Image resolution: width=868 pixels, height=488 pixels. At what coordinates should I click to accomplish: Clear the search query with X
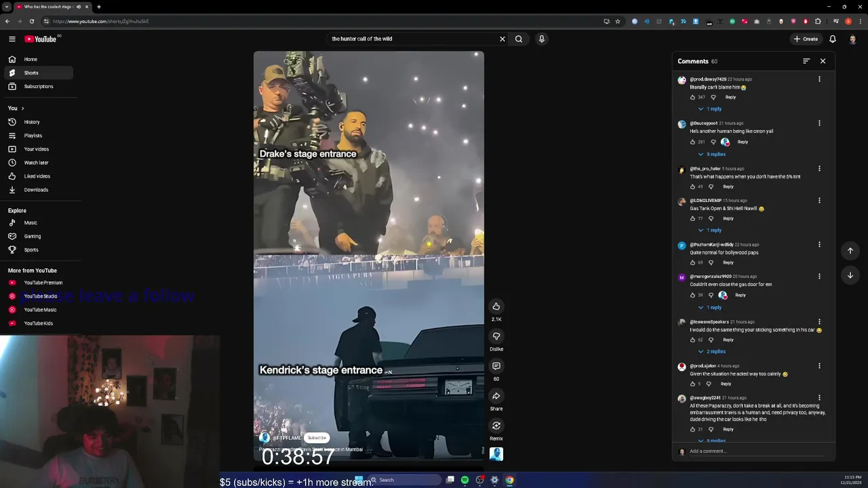[x=502, y=39]
